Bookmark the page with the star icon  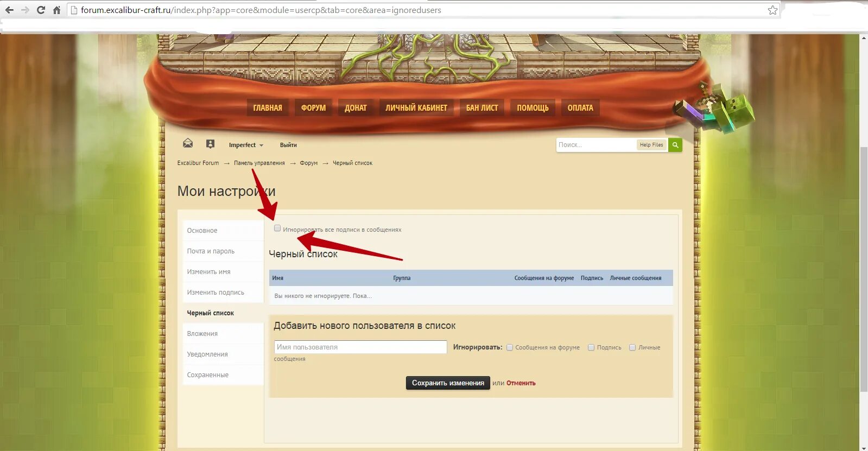click(772, 10)
